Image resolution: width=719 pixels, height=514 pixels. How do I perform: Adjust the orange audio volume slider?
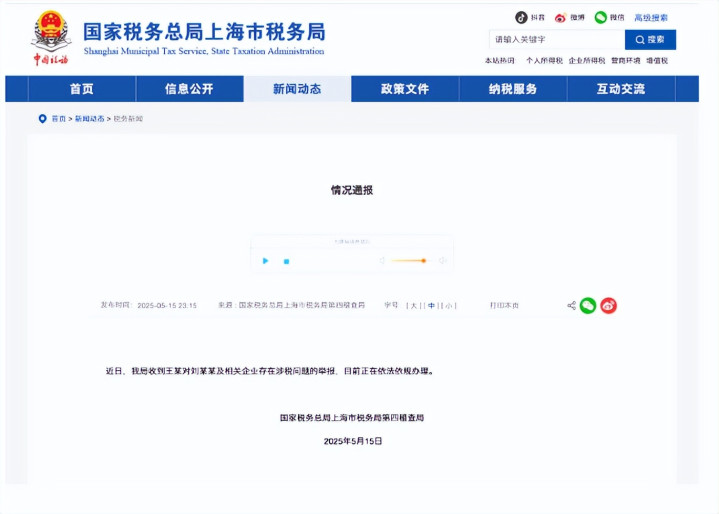point(409,260)
